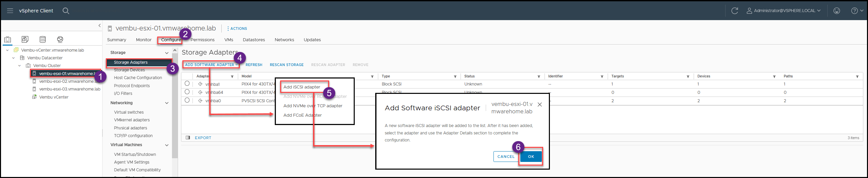Viewport: 868px width, 178px height.
Task: Switch to Storage inventory view icon
Action: pos(42,39)
